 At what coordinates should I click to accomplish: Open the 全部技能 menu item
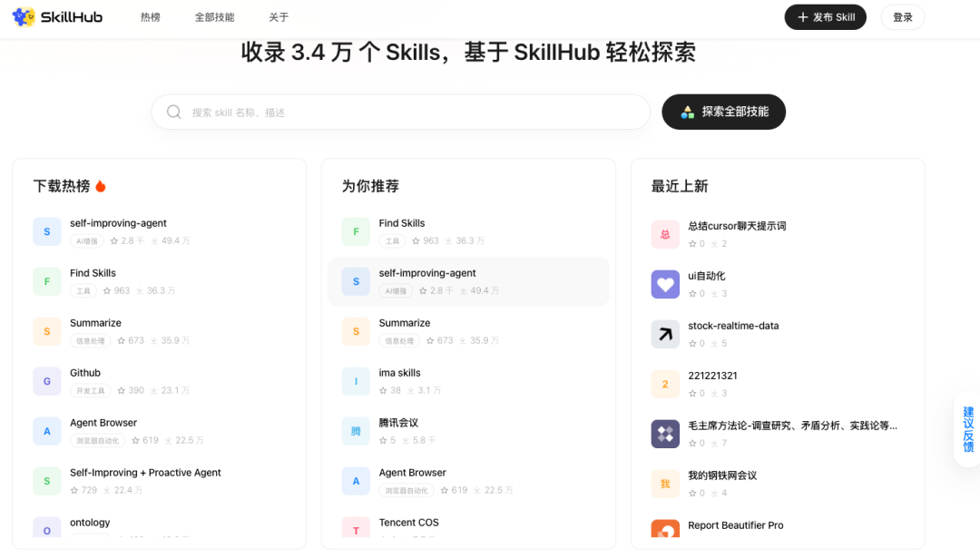pos(214,17)
